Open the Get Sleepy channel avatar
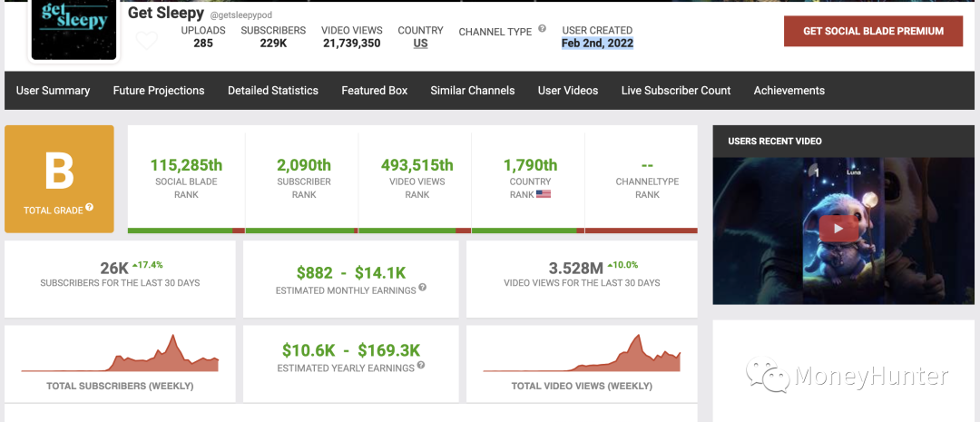Viewport: 980px width, 422px height. [74, 30]
